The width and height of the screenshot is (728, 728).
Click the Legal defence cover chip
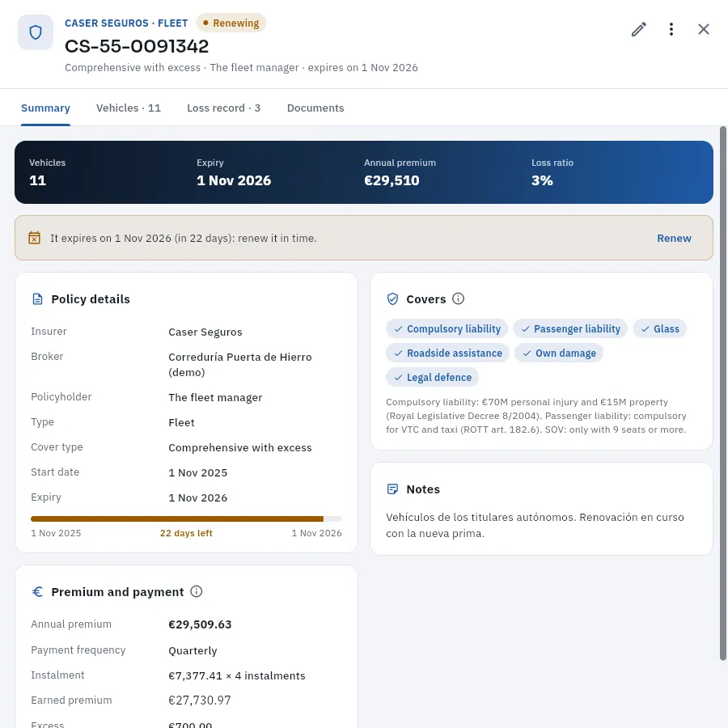[x=432, y=377]
